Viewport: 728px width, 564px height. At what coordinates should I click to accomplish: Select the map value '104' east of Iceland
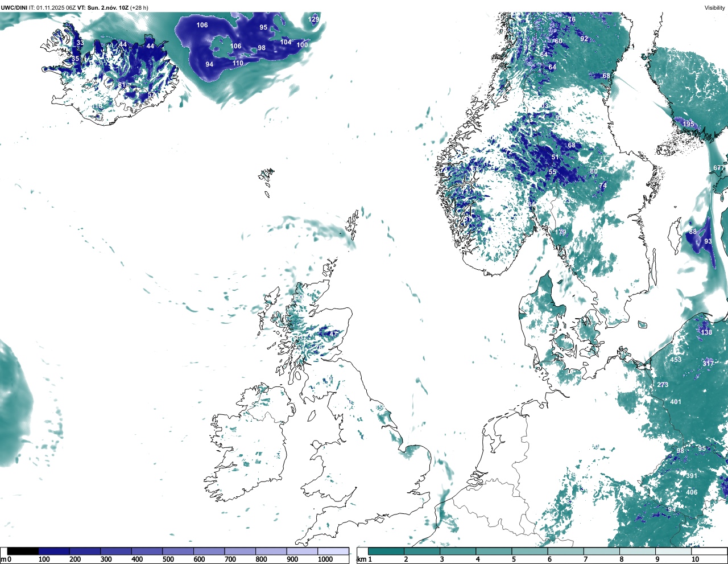point(286,42)
